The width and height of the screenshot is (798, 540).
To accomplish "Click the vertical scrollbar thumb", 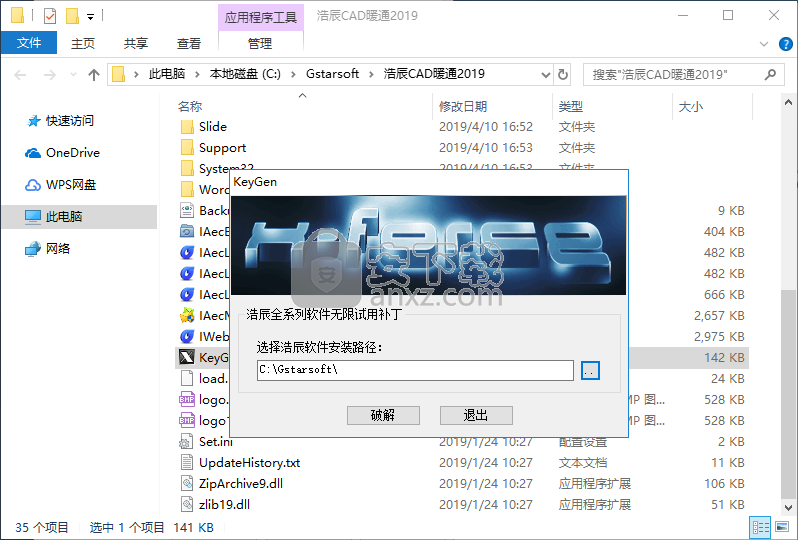I will point(788,394).
